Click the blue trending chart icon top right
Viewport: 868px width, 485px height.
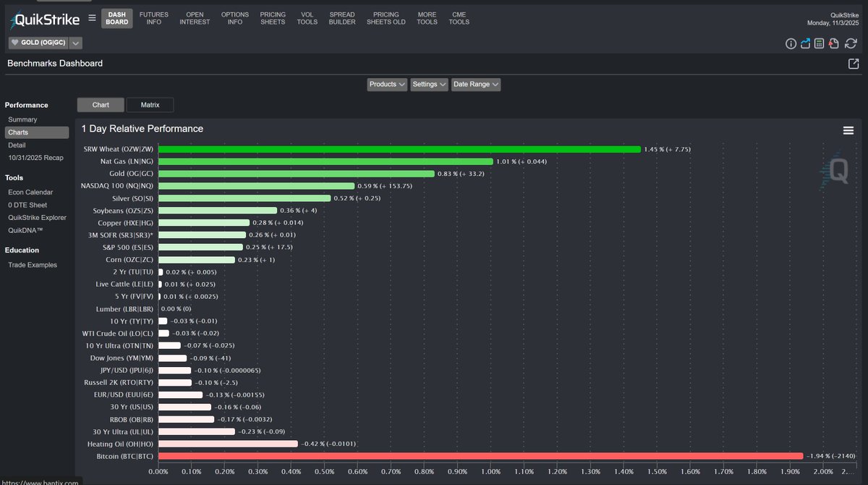(805, 43)
